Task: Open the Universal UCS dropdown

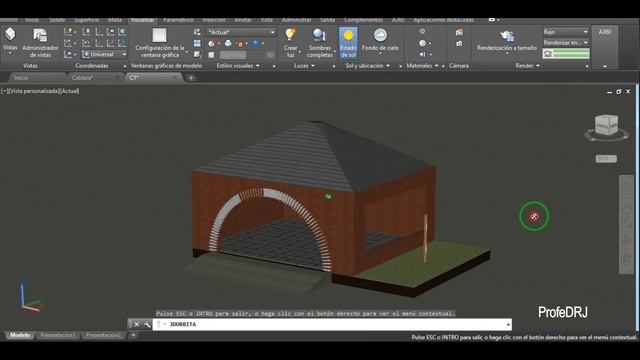Action: [x=105, y=54]
